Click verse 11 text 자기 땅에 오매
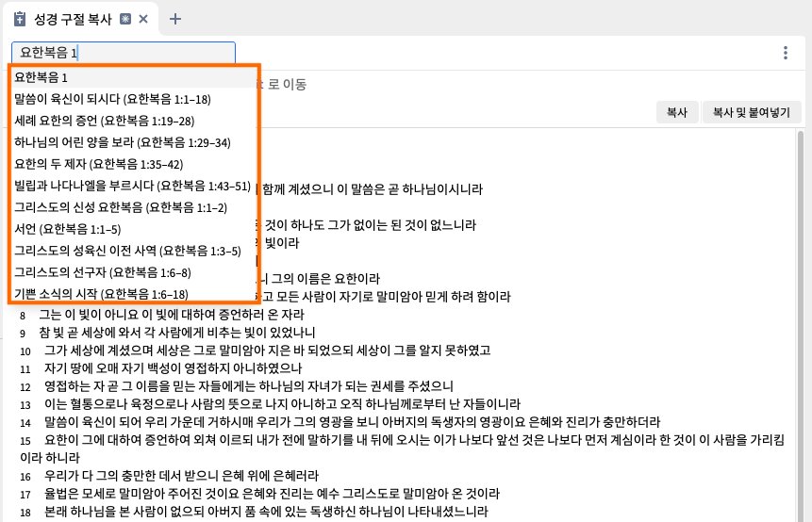 173,368
